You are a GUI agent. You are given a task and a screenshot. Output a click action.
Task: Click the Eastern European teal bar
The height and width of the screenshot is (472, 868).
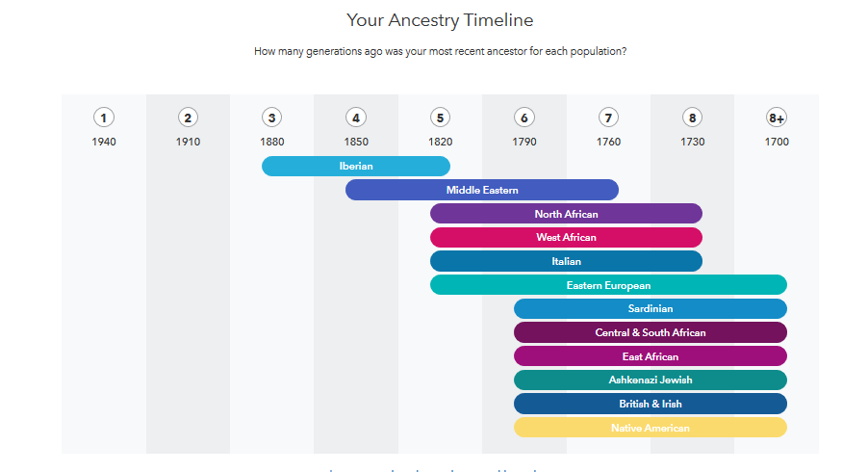pyautogui.click(x=608, y=285)
